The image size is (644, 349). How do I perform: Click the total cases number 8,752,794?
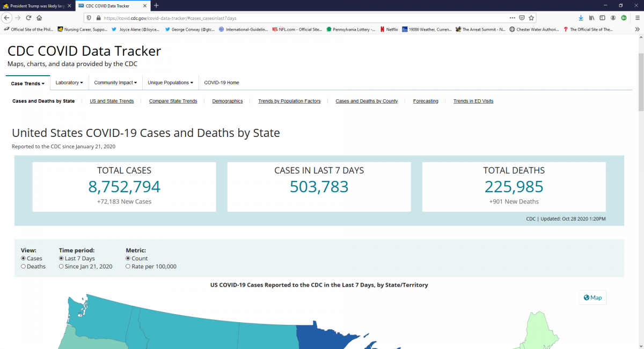[x=125, y=186]
